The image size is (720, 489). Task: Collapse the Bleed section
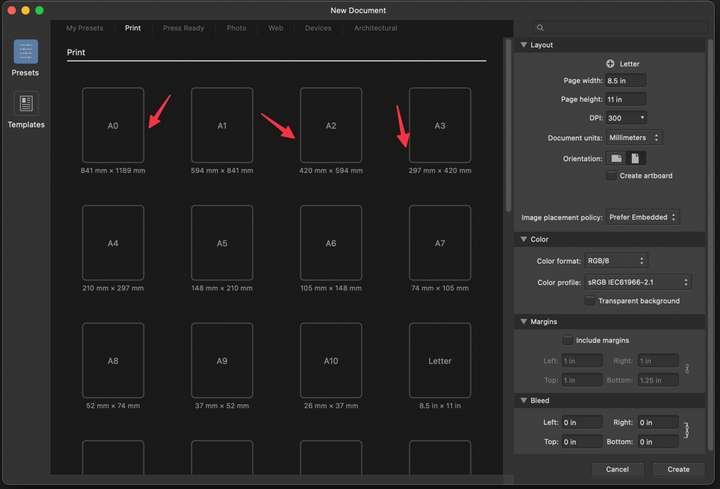tap(523, 400)
